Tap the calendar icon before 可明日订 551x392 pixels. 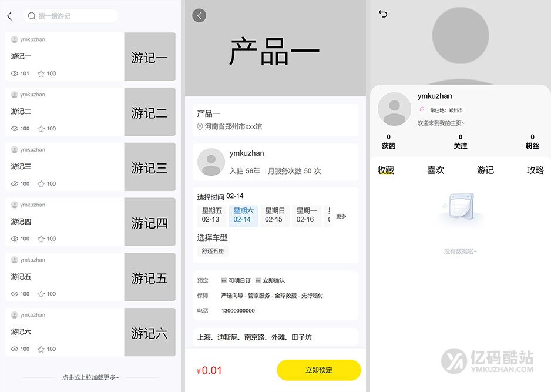[x=223, y=280]
